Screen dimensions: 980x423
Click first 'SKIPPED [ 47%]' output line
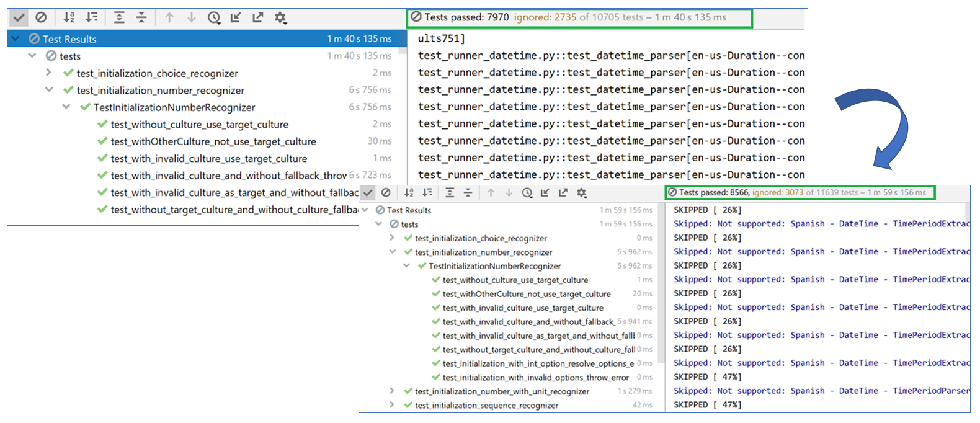point(707,376)
